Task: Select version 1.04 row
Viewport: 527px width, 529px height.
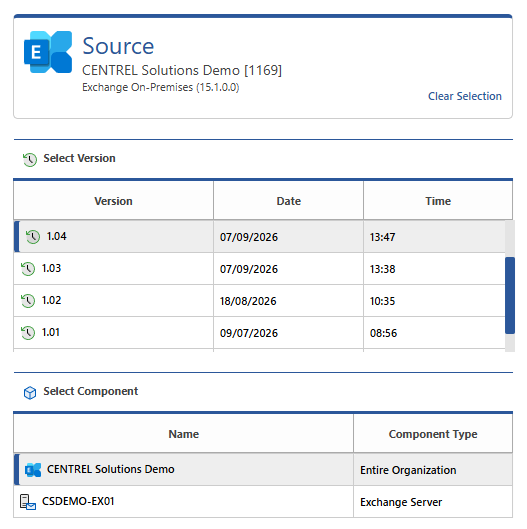Action: click(259, 236)
